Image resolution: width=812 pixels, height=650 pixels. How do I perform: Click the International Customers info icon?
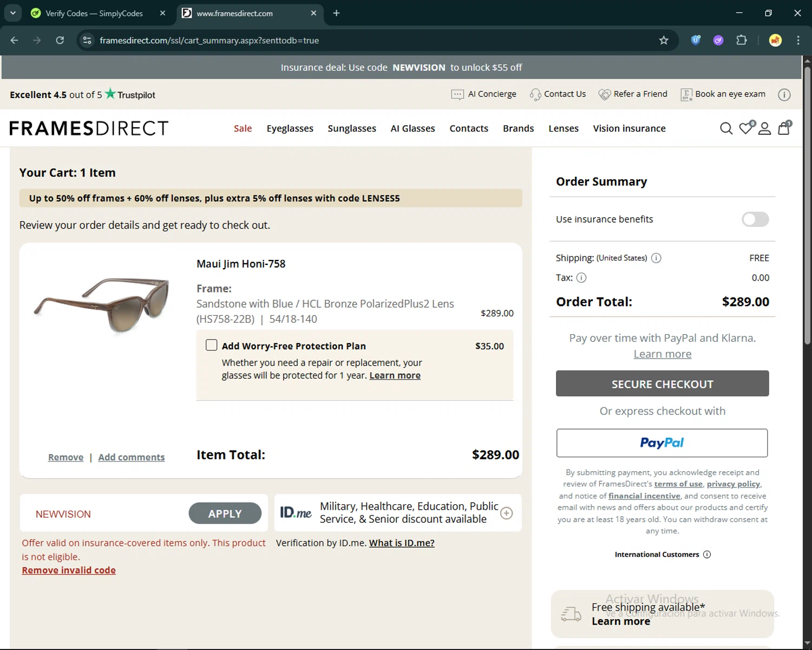pos(707,555)
